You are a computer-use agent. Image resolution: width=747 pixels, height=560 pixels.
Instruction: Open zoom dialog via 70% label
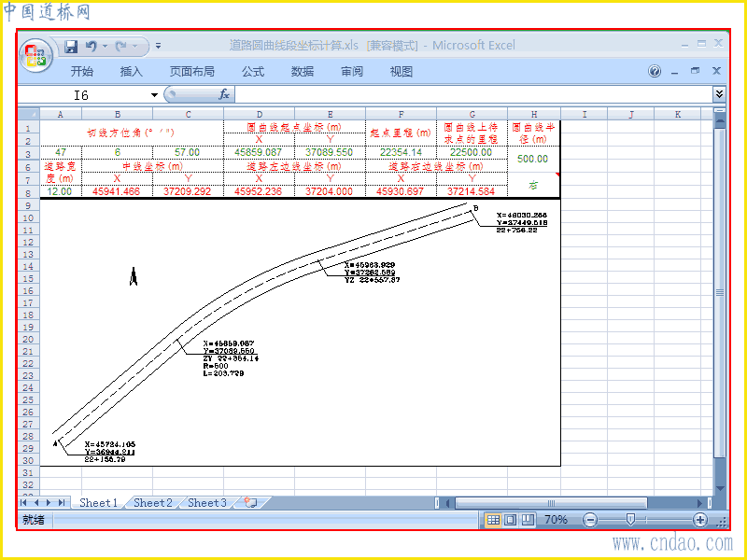point(556,520)
